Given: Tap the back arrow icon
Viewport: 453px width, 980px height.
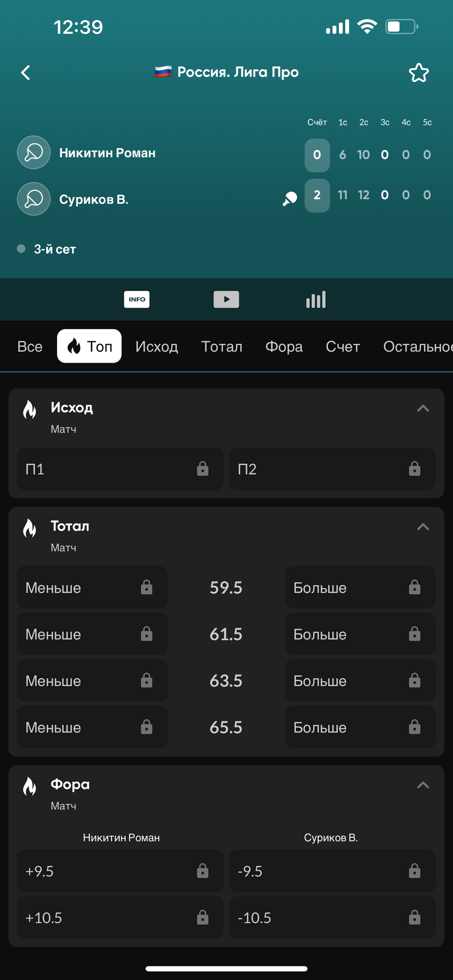Looking at the screenshot, I should (25, 73).
